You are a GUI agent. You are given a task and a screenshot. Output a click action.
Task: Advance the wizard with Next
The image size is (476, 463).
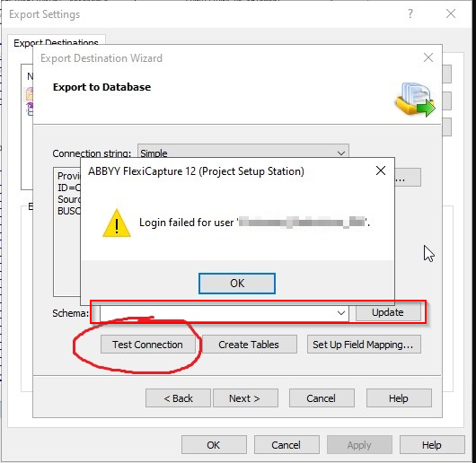(245, 398)
